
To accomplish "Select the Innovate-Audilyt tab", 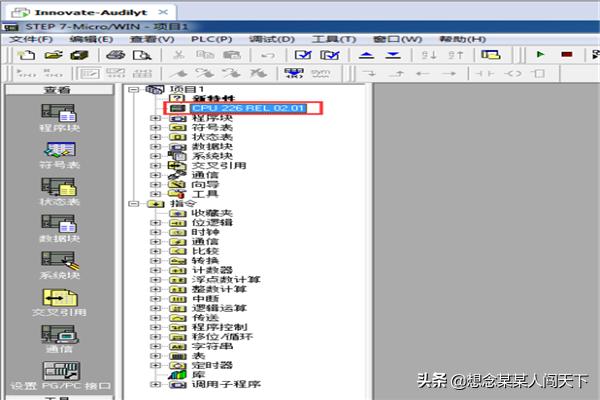I will point(91,12).
